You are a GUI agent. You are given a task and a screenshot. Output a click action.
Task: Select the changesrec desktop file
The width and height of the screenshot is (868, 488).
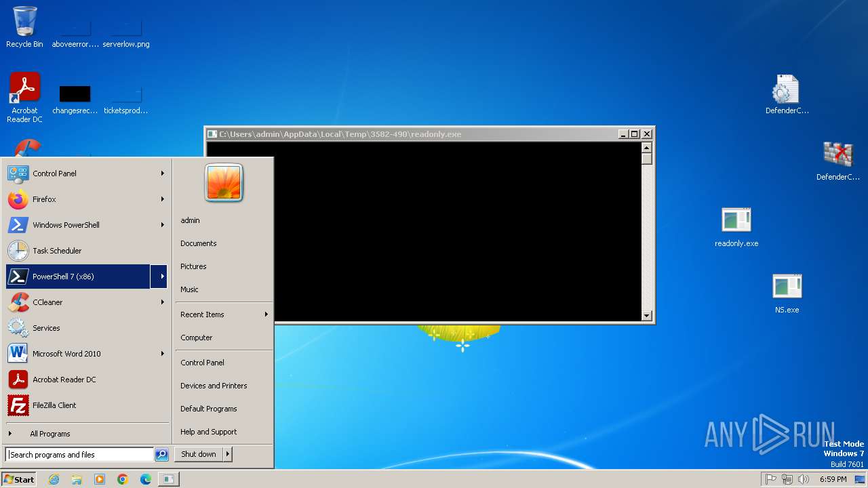pyautogui.click(x=75, y=99)
